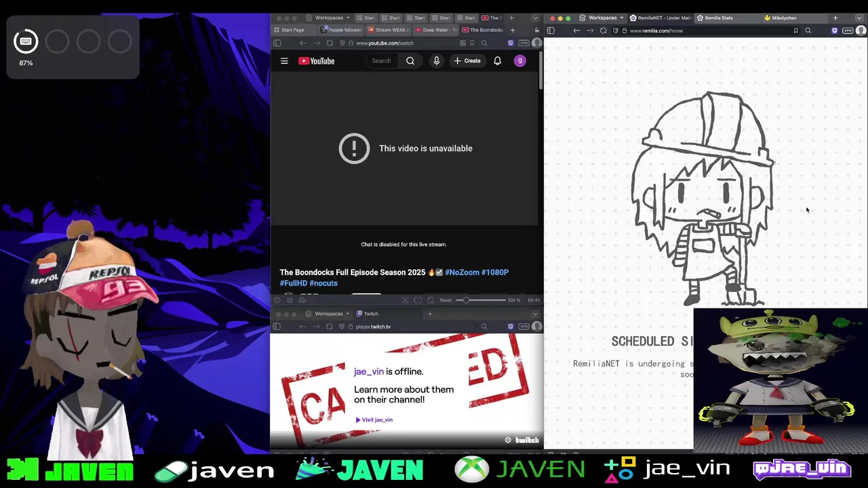Click the YouTube search magnifier button
Screen dimensions: 868x488
[x=410, y=61]
